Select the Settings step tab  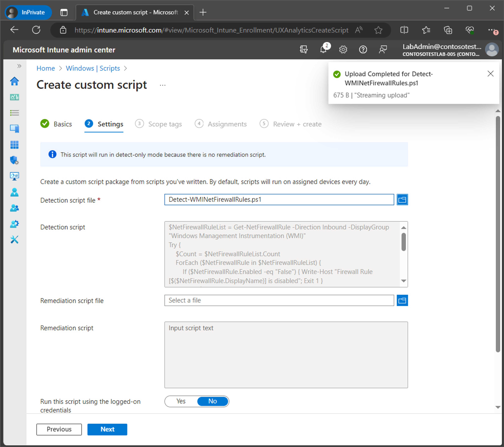click(x=104, y=124)
